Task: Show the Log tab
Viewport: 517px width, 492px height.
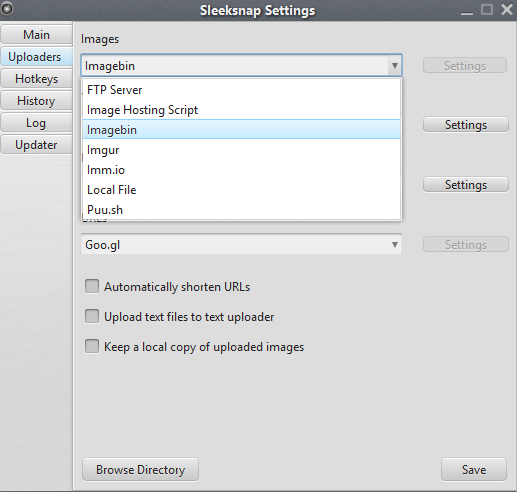Action: coord(36,123)
